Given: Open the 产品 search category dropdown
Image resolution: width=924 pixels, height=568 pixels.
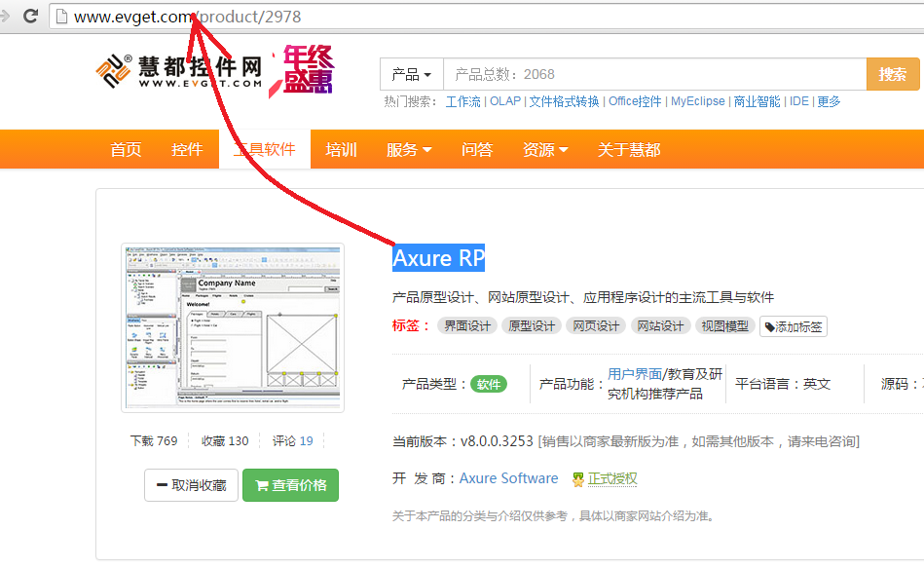Looking at the screenshot, I should coord(412,74).
